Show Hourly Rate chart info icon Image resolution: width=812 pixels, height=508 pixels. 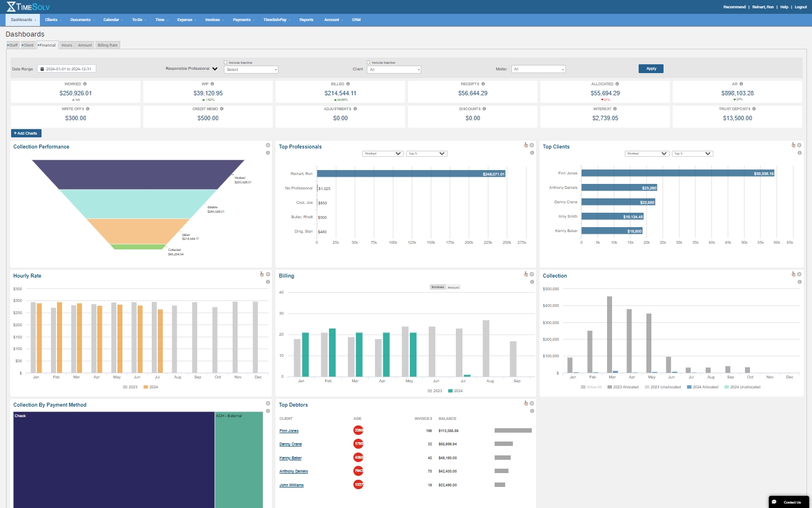[268, 282]
